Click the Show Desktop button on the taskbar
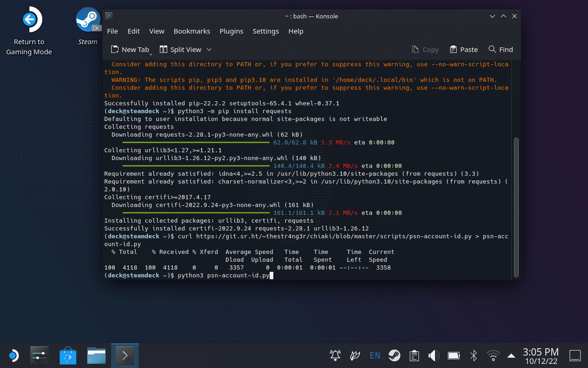The height and width of the screenshot is (368, 588). point(575,355)
